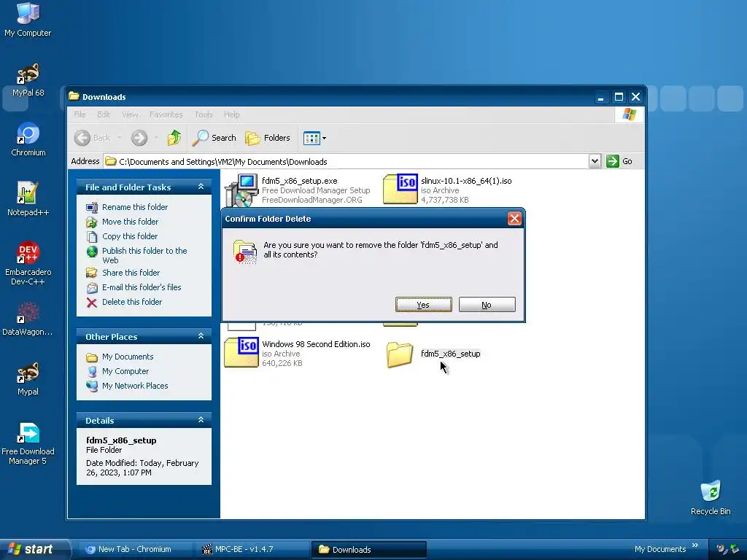Image resolution: width=747 pixels, height=560 pixels.
Task: Go to My Computer in Other Places
Action: coord(125,371)
